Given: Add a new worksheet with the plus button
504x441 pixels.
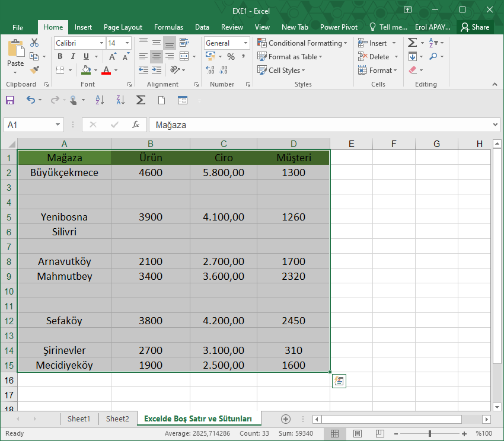Looking at the screenshot, I should pyautogui.click(x=286, y=418).
